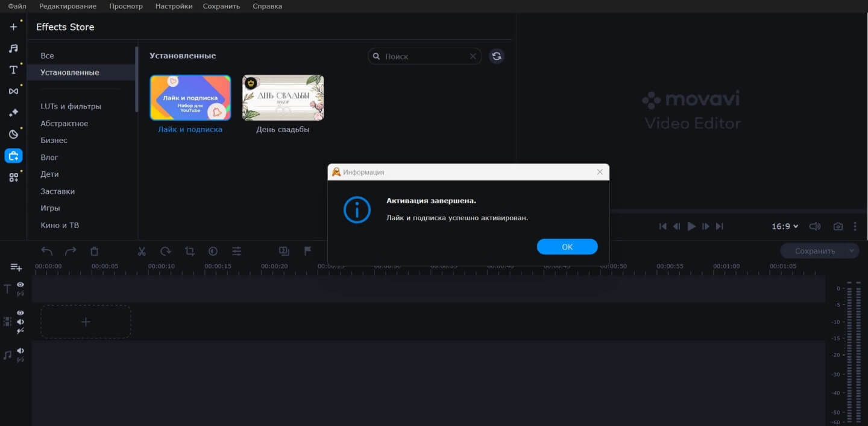The image size is (868, 426).
Task: Toggle player volume speaker icon
Action: 815,226
